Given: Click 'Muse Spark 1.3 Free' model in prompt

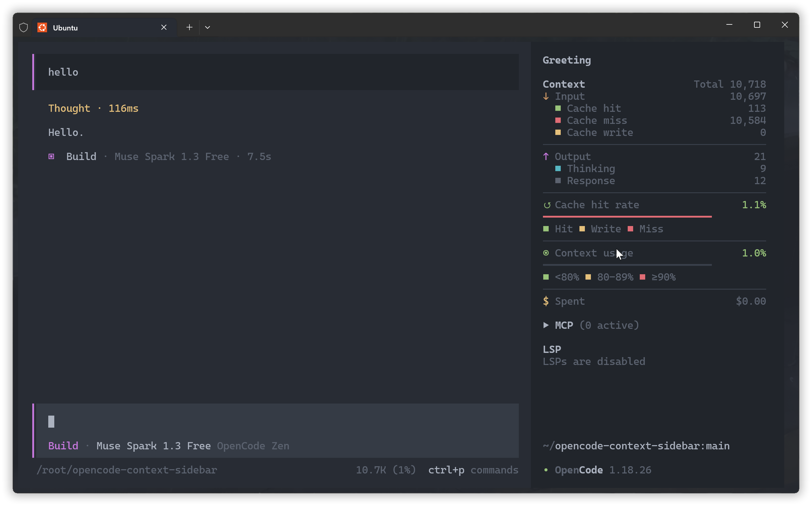Looking at the screenshot, I should pos(154,446).
